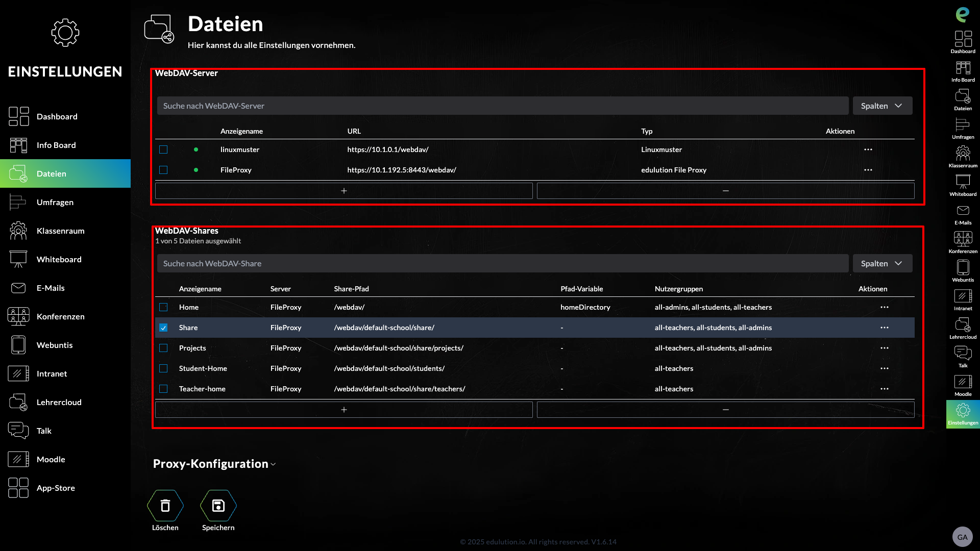Open the actions ellipsis on the FileProxy server row
Image resolution: width=980 pixels, height=551 pixels.
[868, 170]
